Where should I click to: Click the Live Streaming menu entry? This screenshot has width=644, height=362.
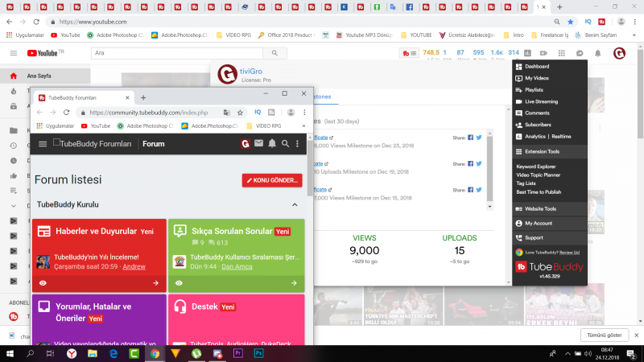[541, 101]
